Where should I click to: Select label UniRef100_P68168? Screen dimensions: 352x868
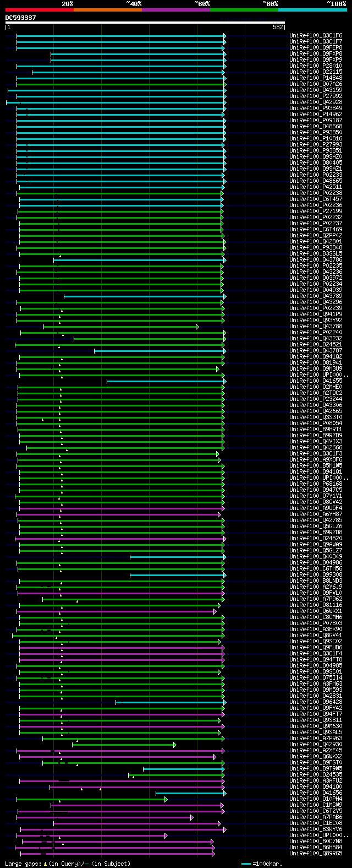(316, 484)
